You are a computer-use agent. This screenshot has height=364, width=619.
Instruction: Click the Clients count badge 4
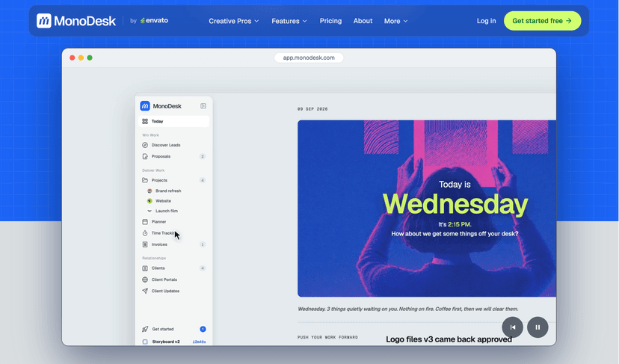point(203,268)
